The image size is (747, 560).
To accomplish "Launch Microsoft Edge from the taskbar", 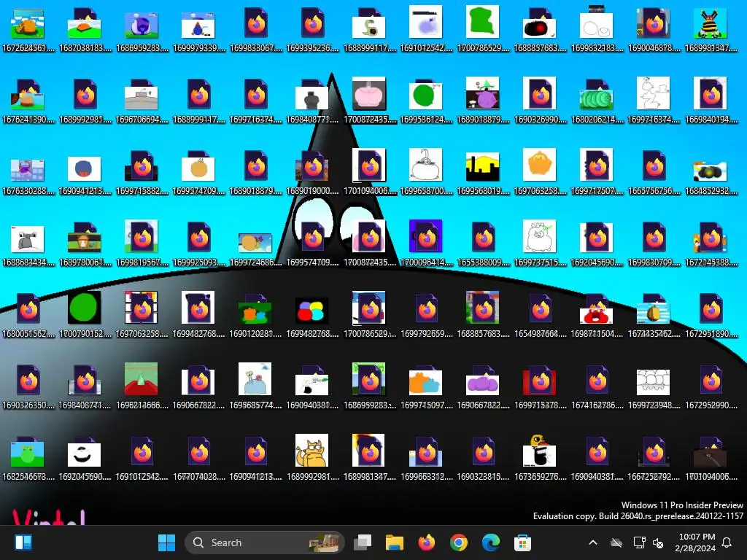I will click(490, 542).
